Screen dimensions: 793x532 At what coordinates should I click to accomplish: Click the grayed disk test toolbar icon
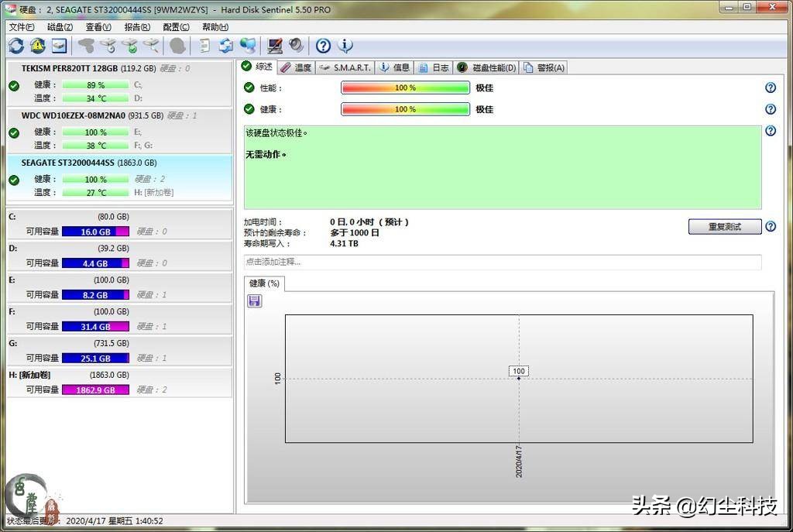pyautogui.click(x=86, y=46)
